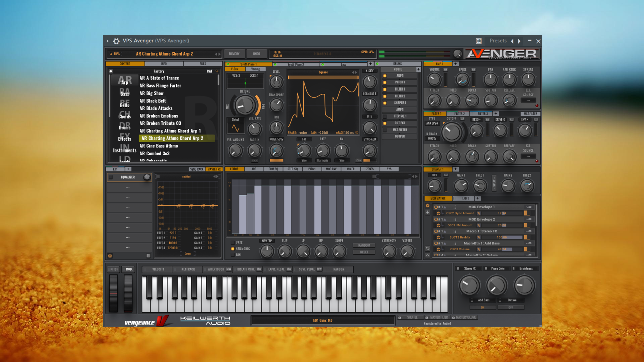Viewport: 644px width, 362px height.
Task: Click the FX rack power icon
Action: point(110,256)
